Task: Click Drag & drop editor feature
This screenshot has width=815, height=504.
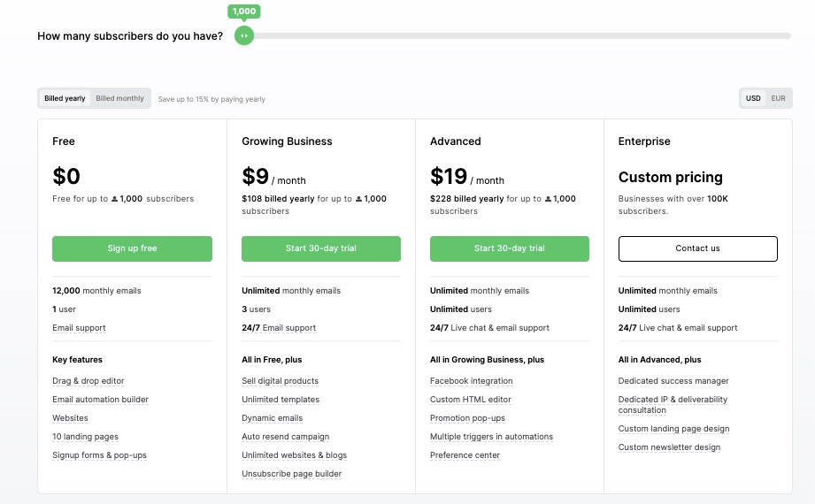Action: coord(88,381)
